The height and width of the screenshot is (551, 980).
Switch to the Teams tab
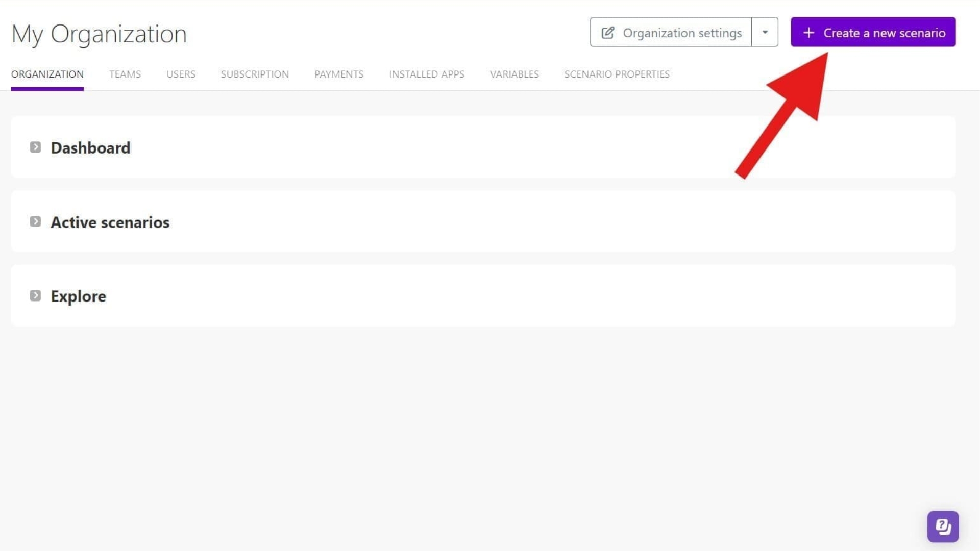(125, 74)
